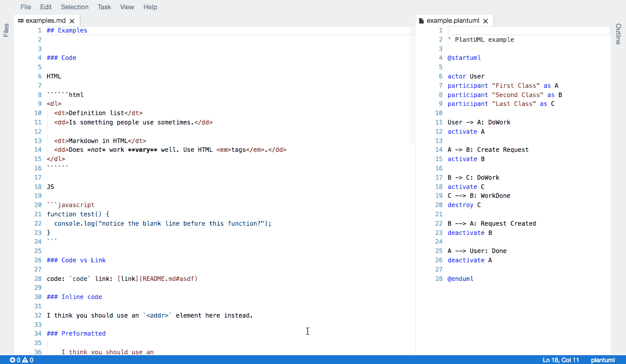
Task: Click the 'function test() {' line
Action: point(78,214)
